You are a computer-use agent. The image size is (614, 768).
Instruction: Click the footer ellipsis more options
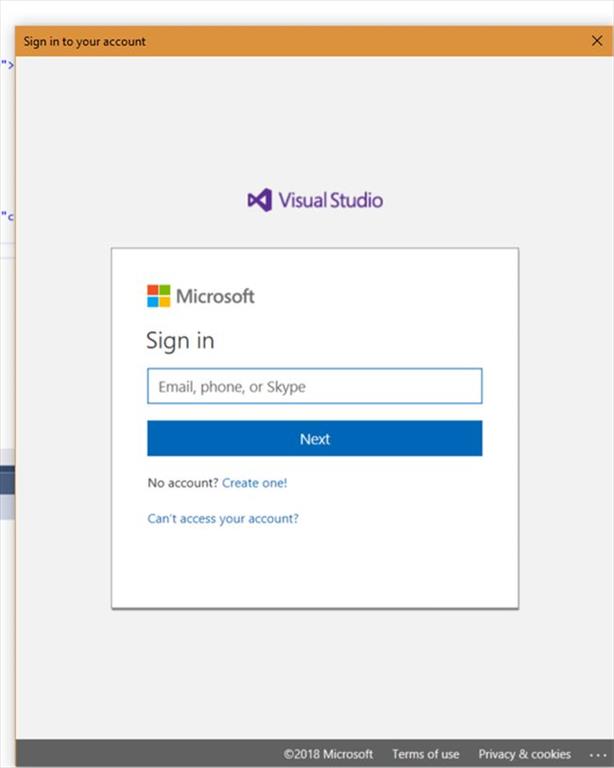598,755
